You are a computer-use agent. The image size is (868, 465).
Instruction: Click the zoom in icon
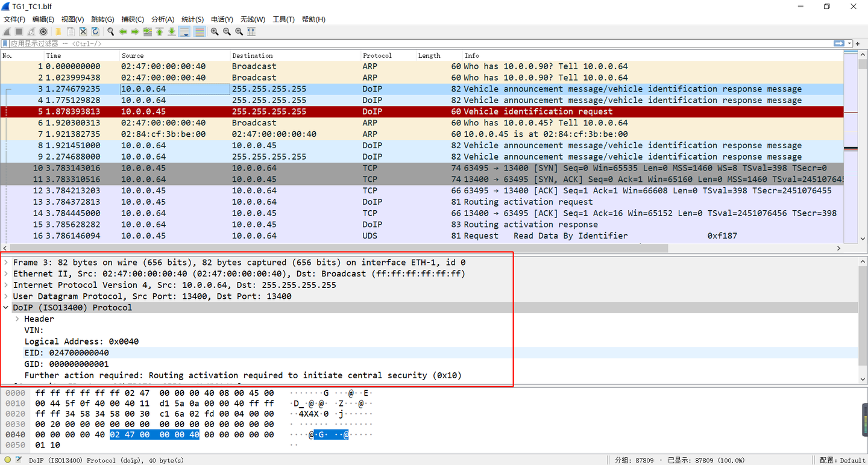click(x=215, y=31)
